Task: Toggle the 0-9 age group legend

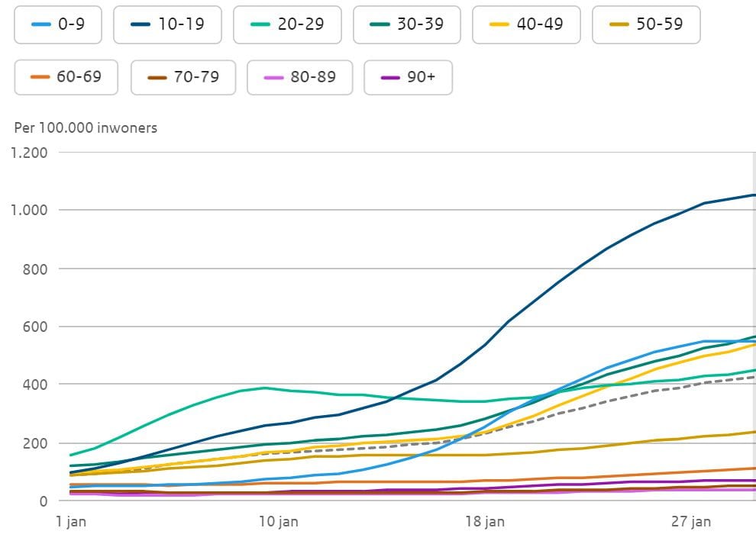Action: tap(58, 24)
